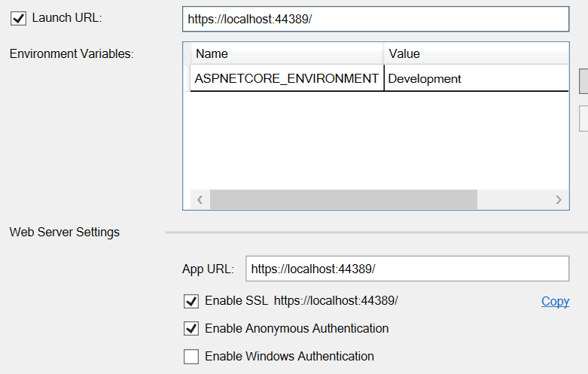Select the Development value cell
Image resolution: width=588 pixels, height=374 pixels.
click(x=476, y=78)
